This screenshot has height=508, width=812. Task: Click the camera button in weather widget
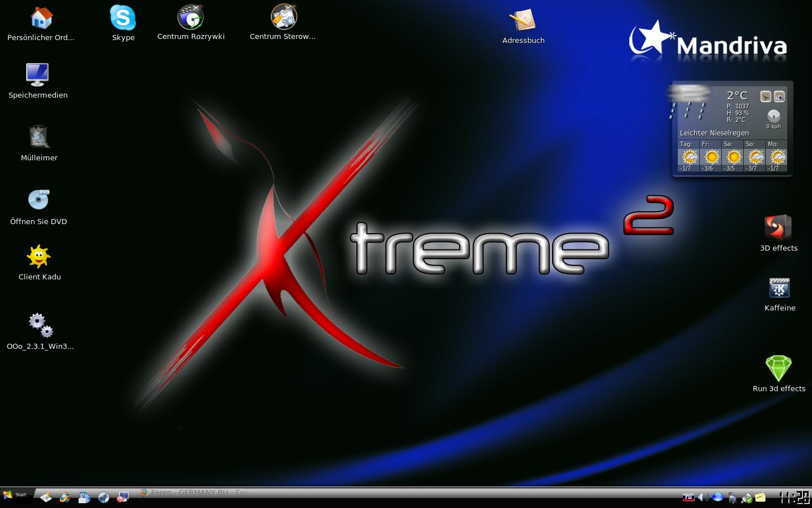tap(779, 97)
